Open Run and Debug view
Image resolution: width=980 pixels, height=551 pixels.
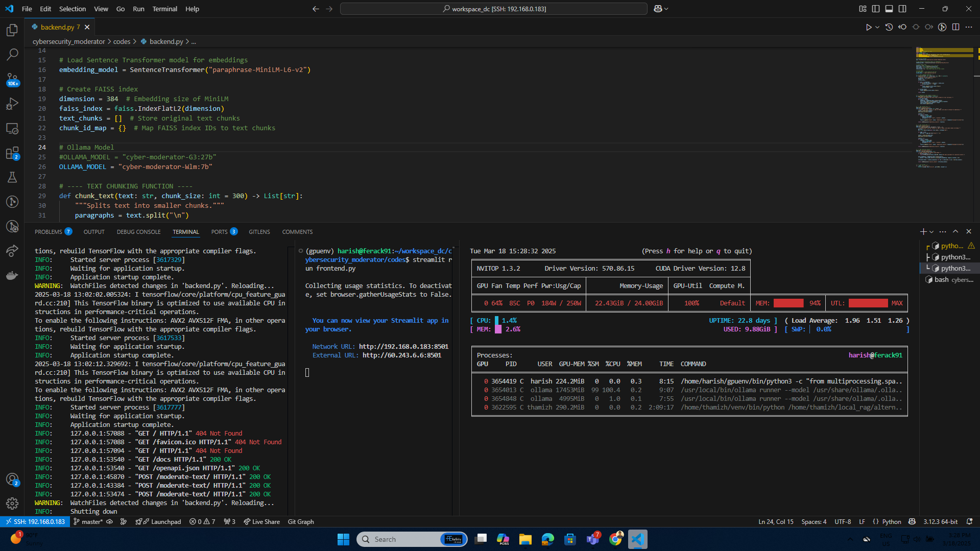pos(12,104)
